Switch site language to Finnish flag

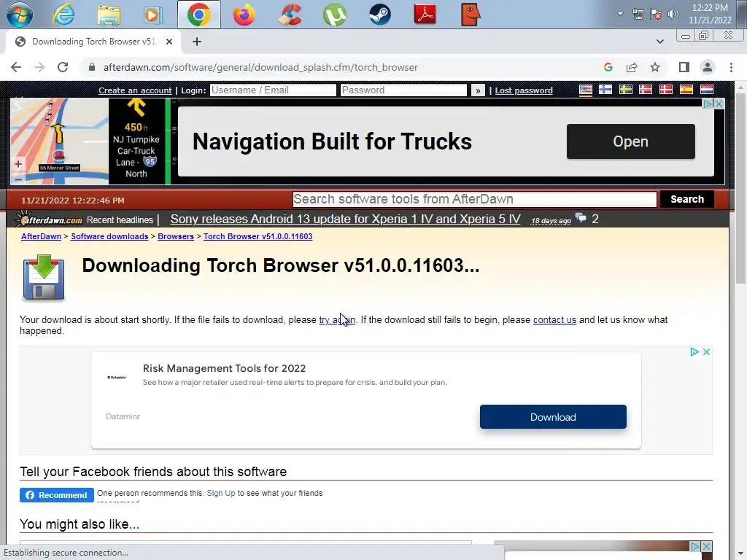coord(605,90)
